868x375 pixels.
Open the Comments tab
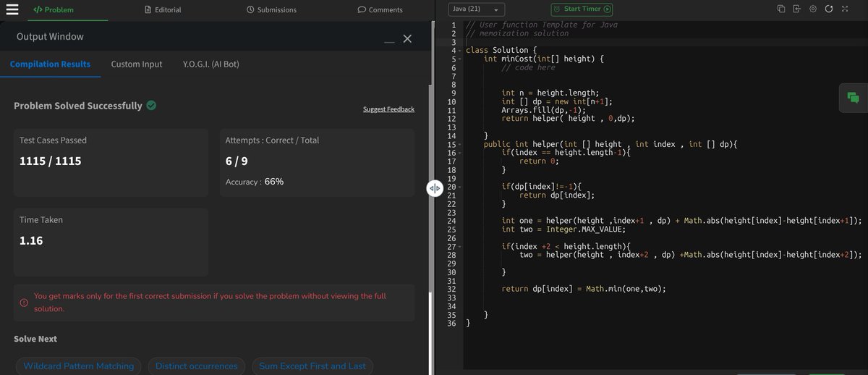point(380,10)
